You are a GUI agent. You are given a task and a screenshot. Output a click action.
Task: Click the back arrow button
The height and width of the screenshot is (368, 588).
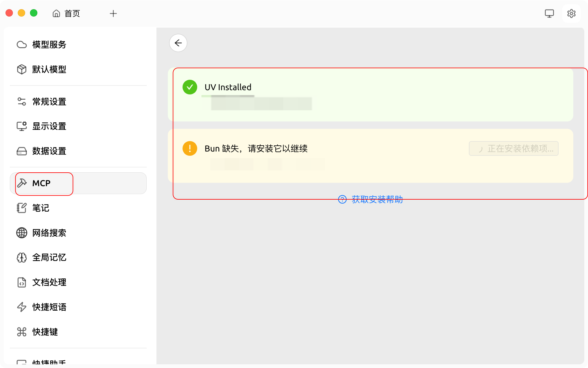point(178,43)
